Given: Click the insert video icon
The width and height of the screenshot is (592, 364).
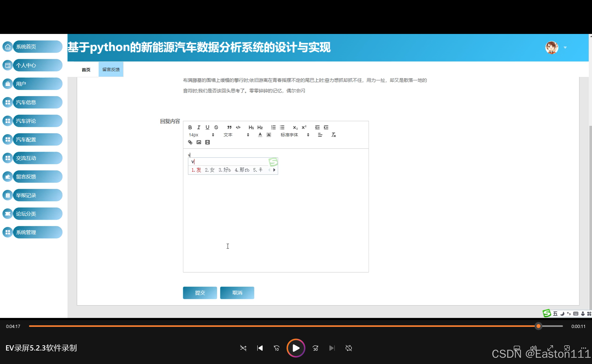Looking at the screenshot, I should coord(207,142).
